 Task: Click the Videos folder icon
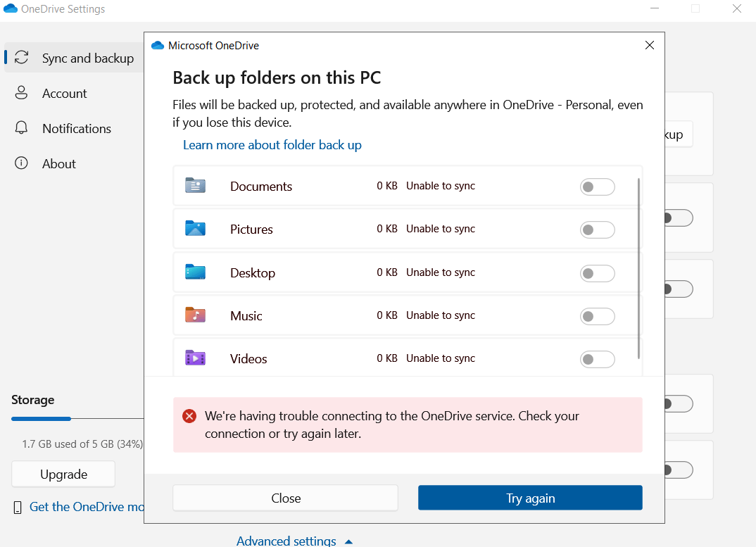[195, 358]
